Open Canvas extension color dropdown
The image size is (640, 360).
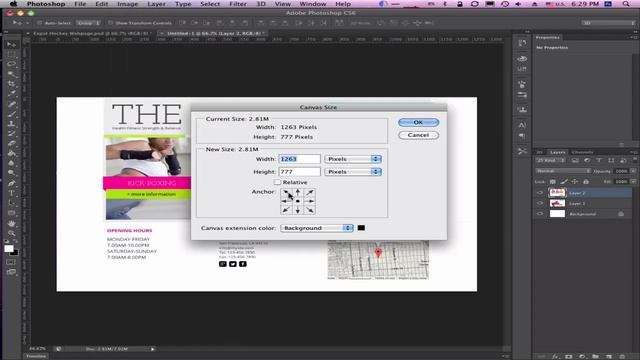pyautogui.click(x=317, y=228)
